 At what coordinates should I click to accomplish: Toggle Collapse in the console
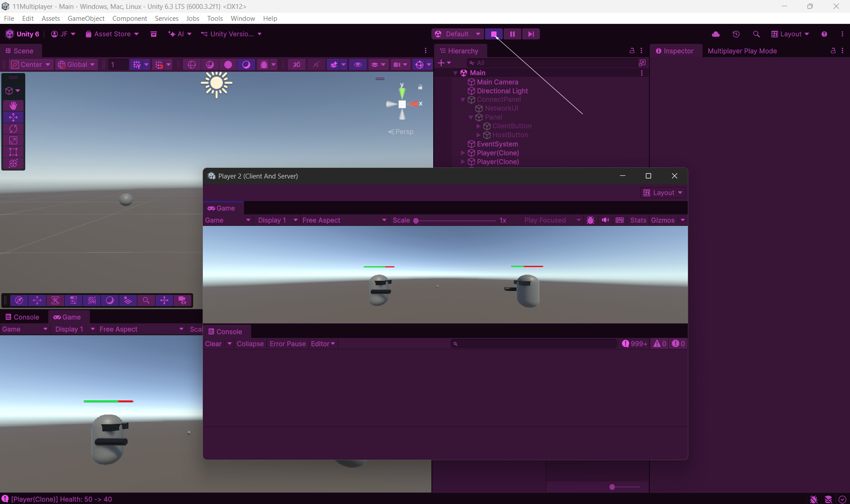(250, 344)
